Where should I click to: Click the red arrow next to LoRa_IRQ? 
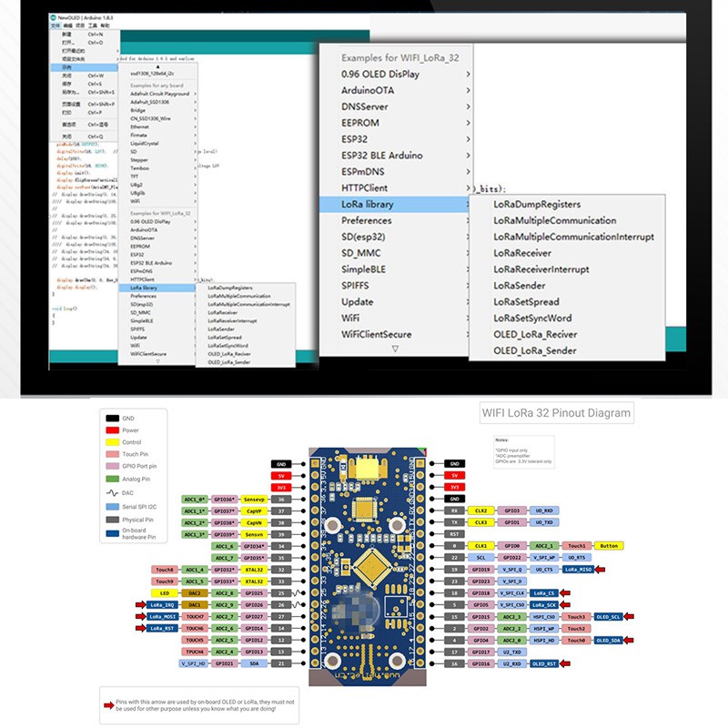(139, 604)
